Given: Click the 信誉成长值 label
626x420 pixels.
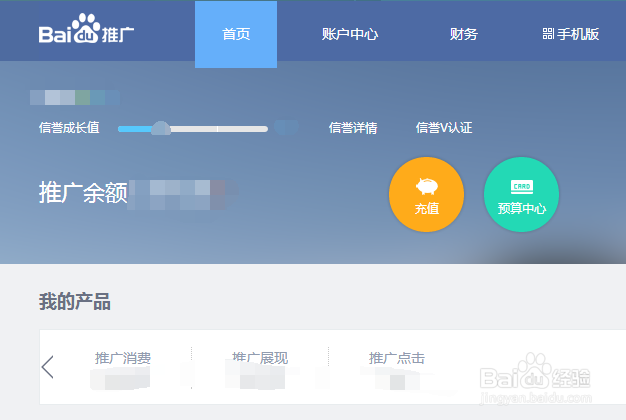Looking at the screenshot, I should (69, 128).
